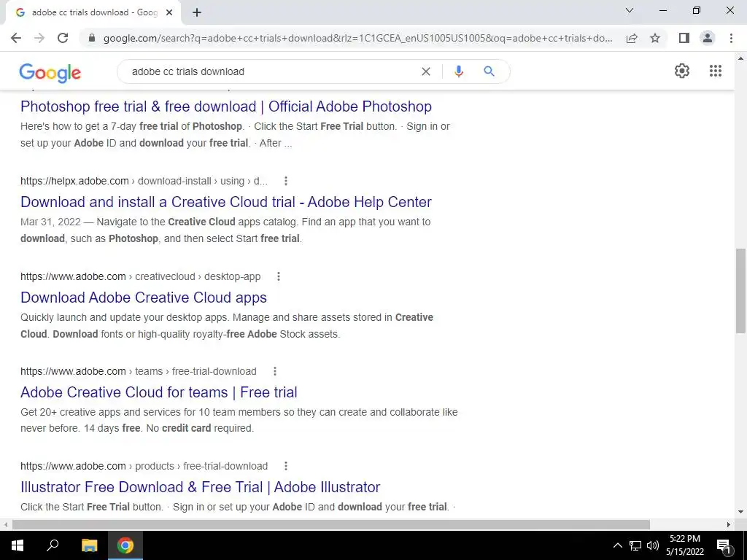Open result options for creativecloud desktop-app
The height and width of the screenshot is (560, 747).
[x=279, y=276]
